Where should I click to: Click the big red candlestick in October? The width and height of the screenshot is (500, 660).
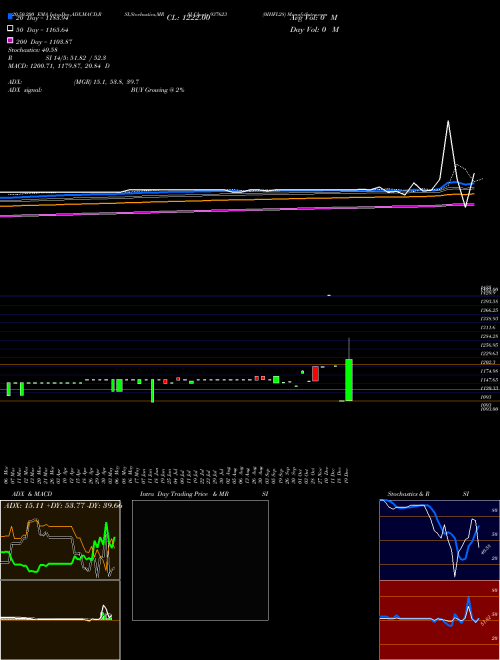[x=315, y=374]
